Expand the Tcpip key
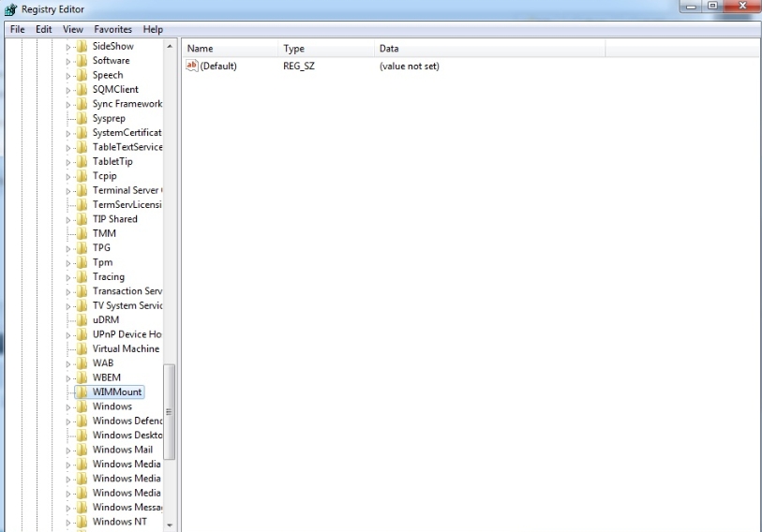 point(68,177)
